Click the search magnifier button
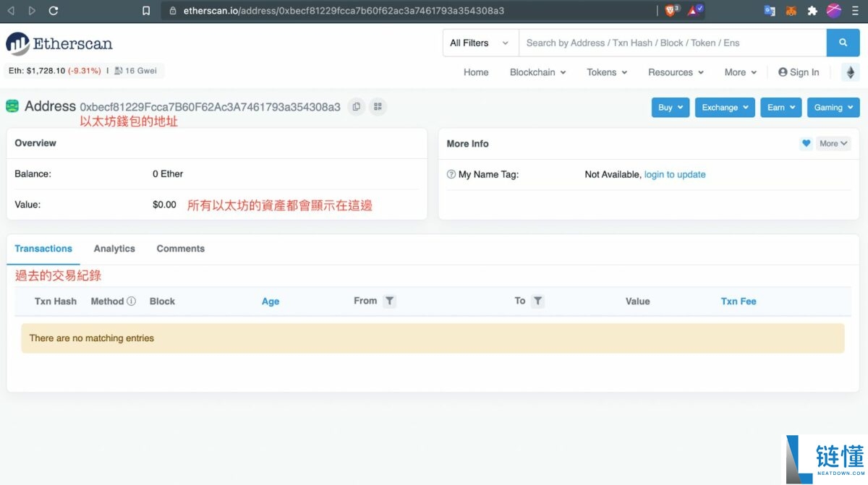868x485 pixels. [843, 43]
